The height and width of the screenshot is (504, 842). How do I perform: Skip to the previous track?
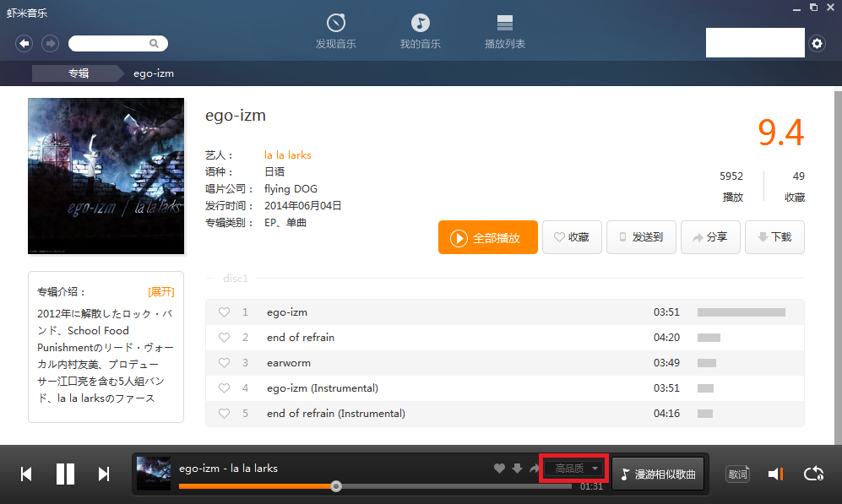coord(26,474)
